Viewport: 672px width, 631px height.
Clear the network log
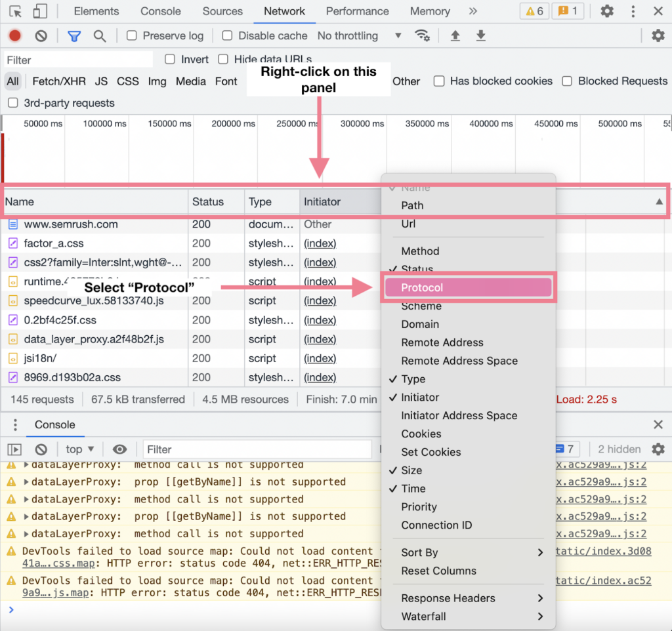point(41,36)
